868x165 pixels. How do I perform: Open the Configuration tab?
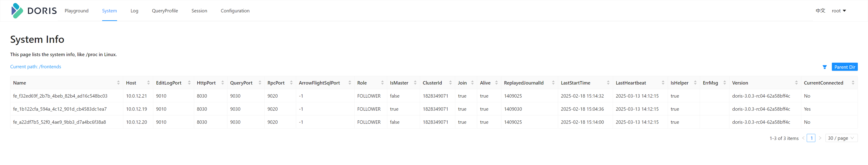coord(235,11)
